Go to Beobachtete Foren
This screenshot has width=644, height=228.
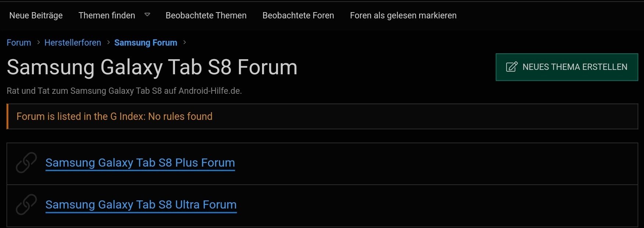(x=298, y=15)
